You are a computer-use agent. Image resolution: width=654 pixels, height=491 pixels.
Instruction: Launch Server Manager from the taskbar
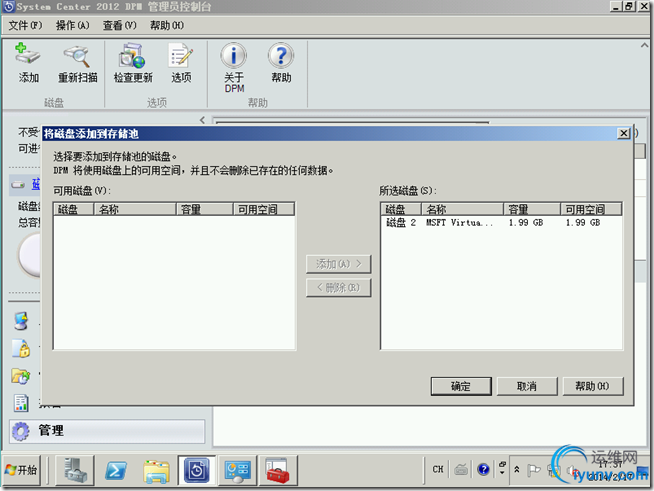75,470
